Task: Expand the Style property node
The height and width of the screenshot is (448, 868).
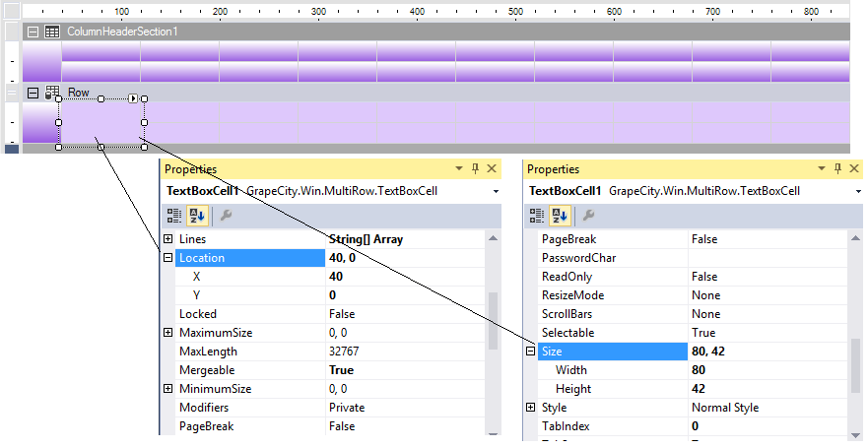Action: [531, 408]
